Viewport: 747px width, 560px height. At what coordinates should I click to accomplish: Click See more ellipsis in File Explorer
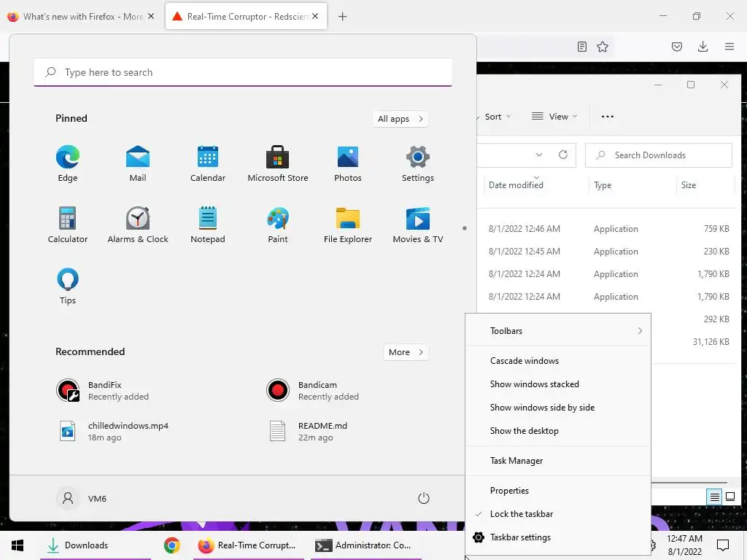[608, 117]
